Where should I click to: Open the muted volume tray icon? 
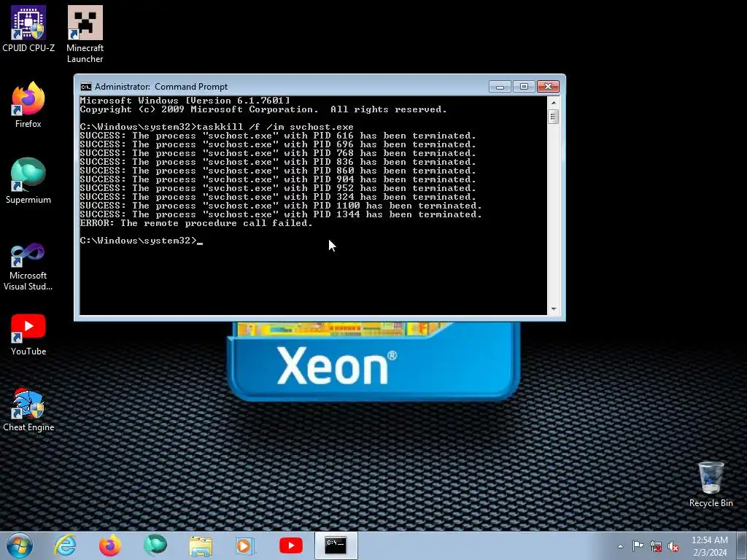click(673, 547)
